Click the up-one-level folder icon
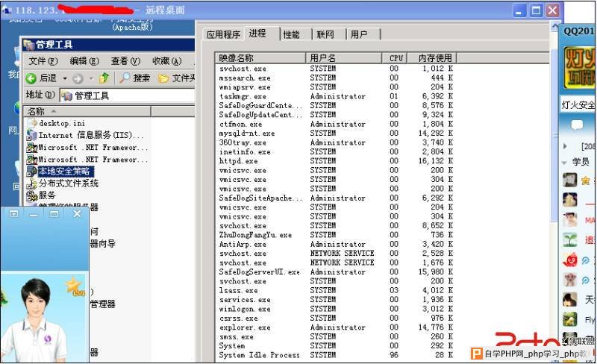 [104, 78]
